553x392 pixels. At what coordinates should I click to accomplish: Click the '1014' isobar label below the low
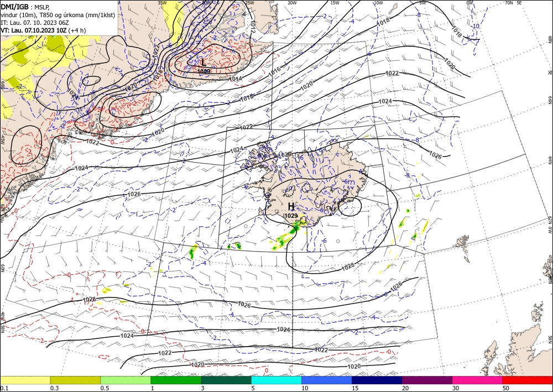pyautogui.click(x=235, y=79)
